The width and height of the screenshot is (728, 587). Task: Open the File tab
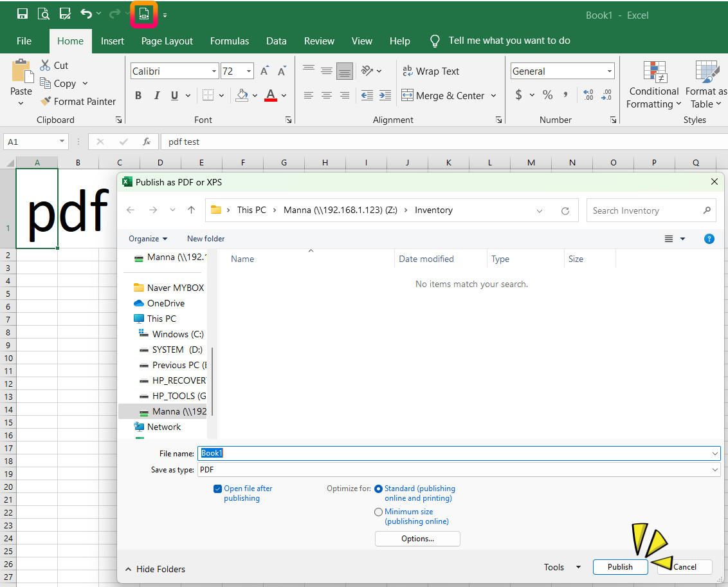point(24,41)
